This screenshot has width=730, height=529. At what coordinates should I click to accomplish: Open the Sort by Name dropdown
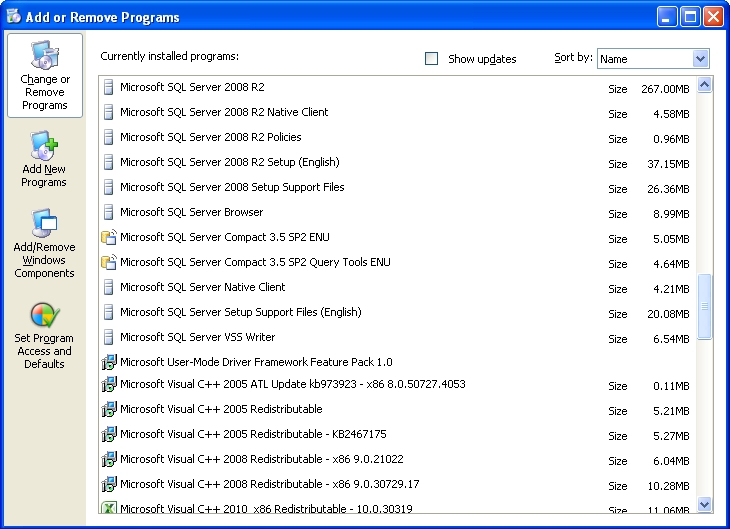click(x=700, y=59)
